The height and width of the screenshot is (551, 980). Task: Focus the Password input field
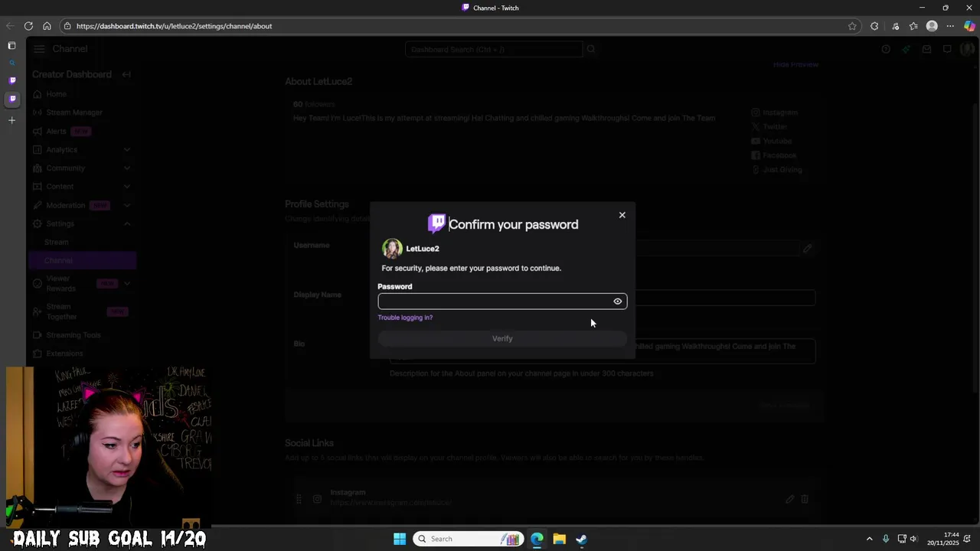tap(502, 302)
